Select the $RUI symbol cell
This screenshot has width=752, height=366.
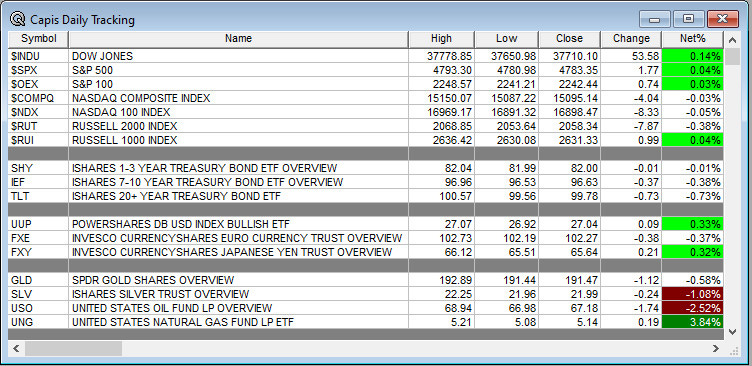pyautogui.click(x=38, y=140)
